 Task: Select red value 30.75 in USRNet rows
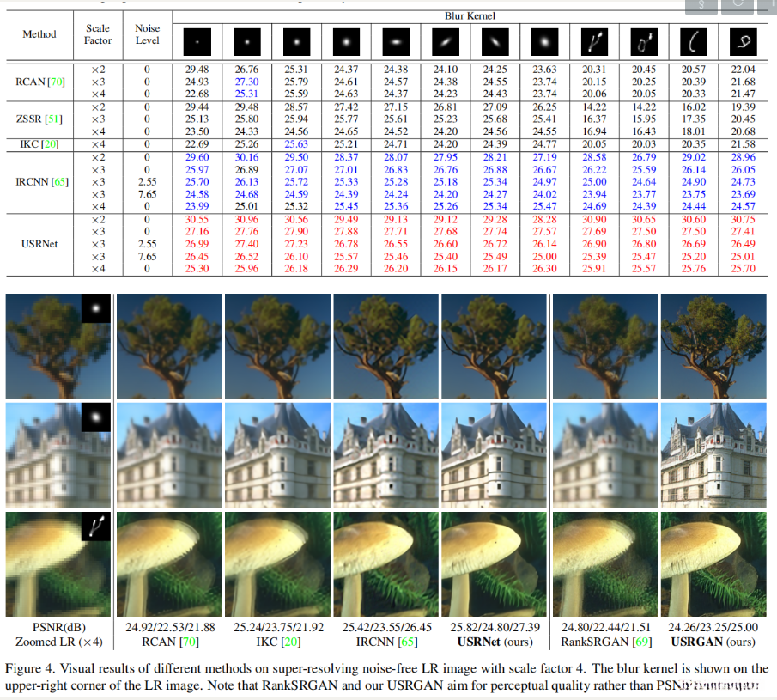(744, 219)
